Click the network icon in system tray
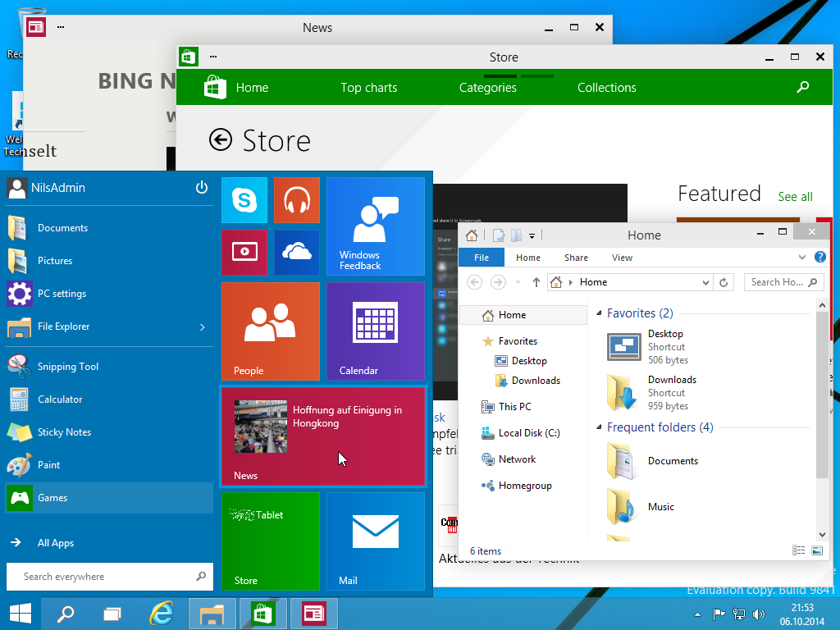Image resolution: width=840 pixels, height=630 pixels. (739, 614)
